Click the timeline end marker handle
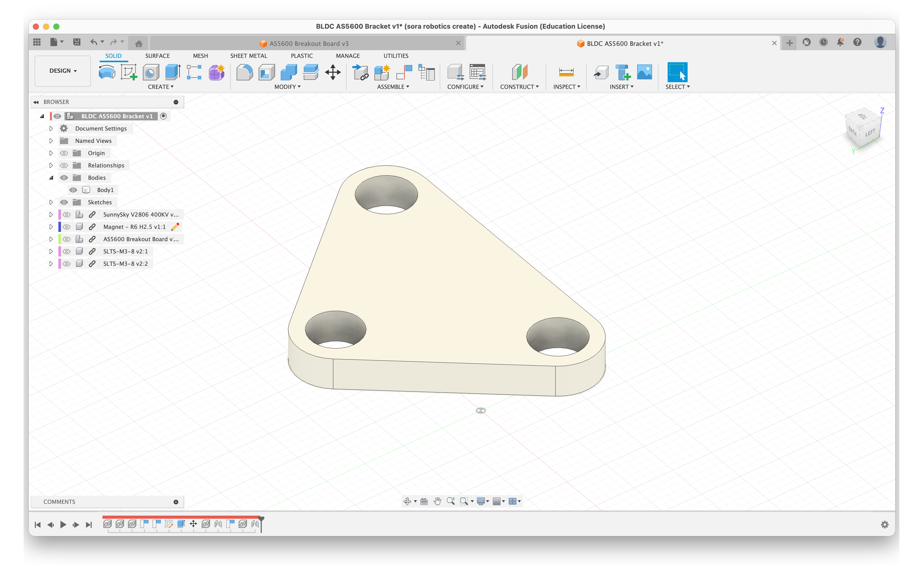 261,519
